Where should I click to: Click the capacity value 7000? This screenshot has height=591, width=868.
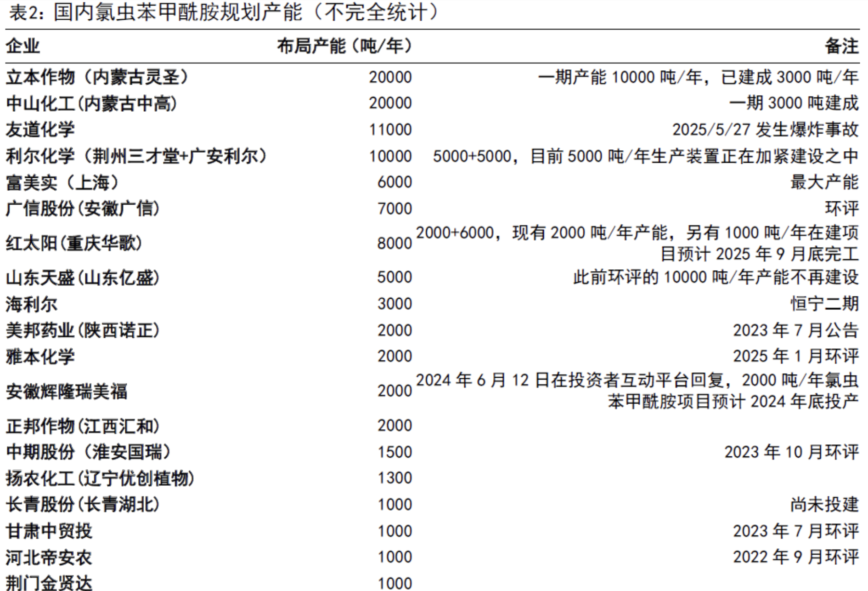pyautogui.click(x=395, y=209)
